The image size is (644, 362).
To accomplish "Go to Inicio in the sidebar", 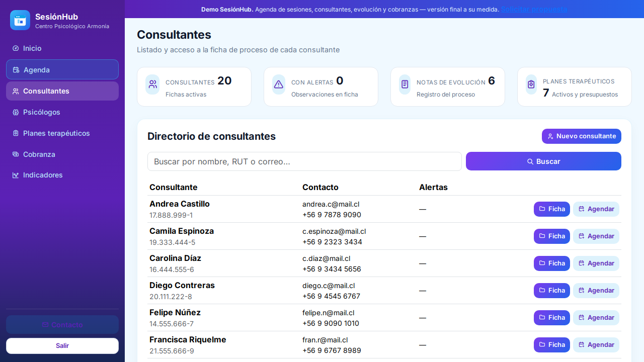I will (62, 48).
